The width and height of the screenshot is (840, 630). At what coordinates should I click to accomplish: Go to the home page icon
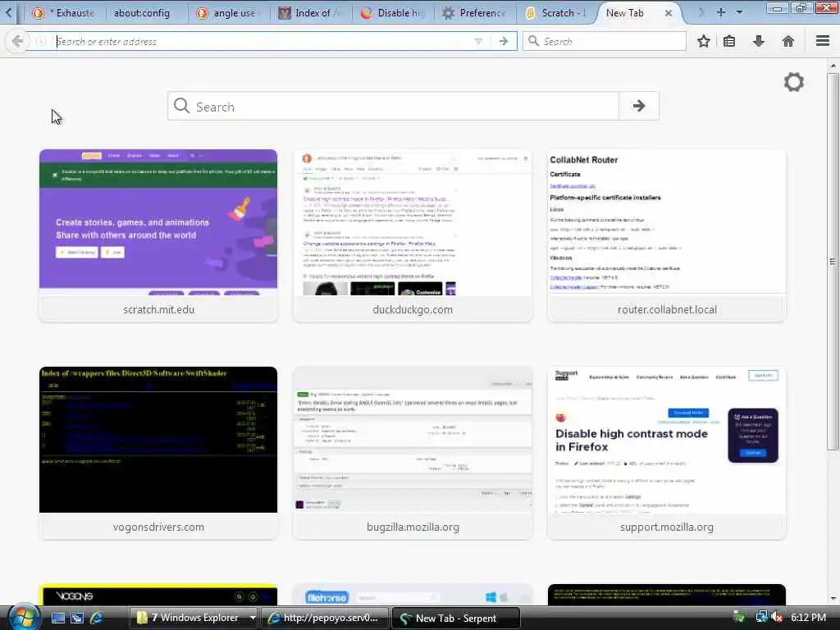pyautogui.click(x=788, y=41)
